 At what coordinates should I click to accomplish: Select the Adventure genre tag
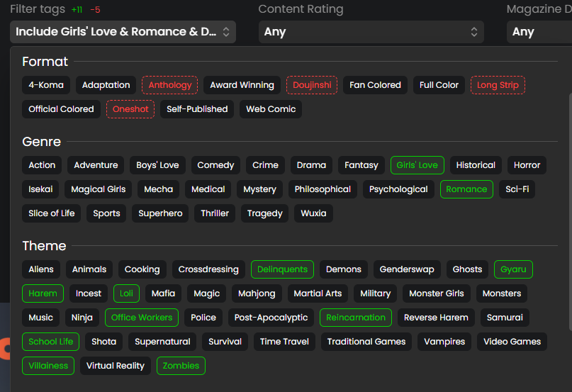click(96, 165)
